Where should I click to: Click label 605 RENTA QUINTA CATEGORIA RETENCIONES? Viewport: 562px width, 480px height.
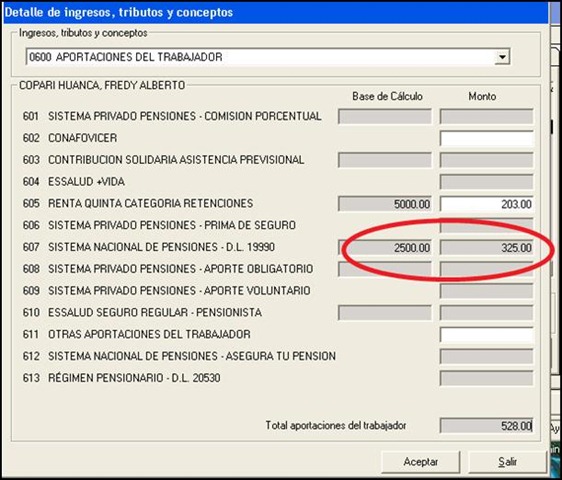(x=138, y=204)
